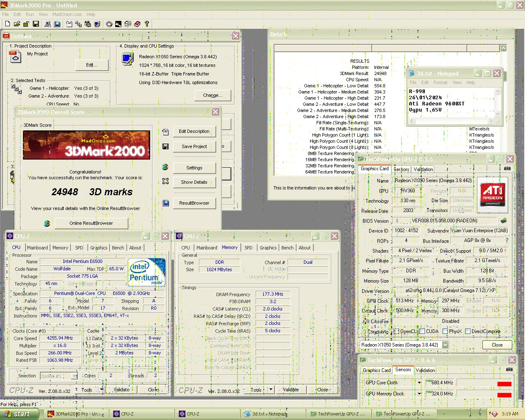The image size is (525, 420).
Task: Click the Notepad vertical scrollbar down arrow
Action: (x=498, y=114)
